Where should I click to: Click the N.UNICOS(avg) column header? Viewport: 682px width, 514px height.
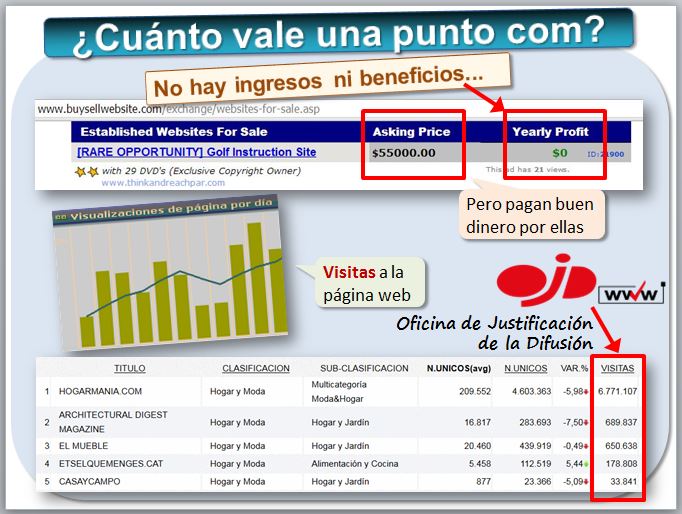[x=458, y=368]
